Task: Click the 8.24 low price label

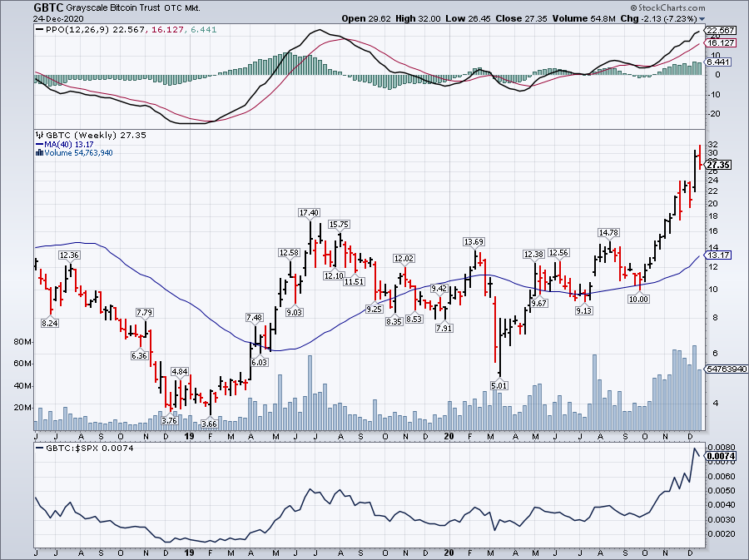Action: 50,323
